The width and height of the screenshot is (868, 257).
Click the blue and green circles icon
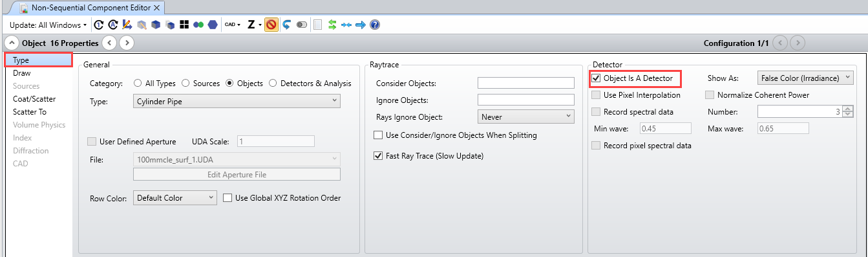click(x=198, y=25)
